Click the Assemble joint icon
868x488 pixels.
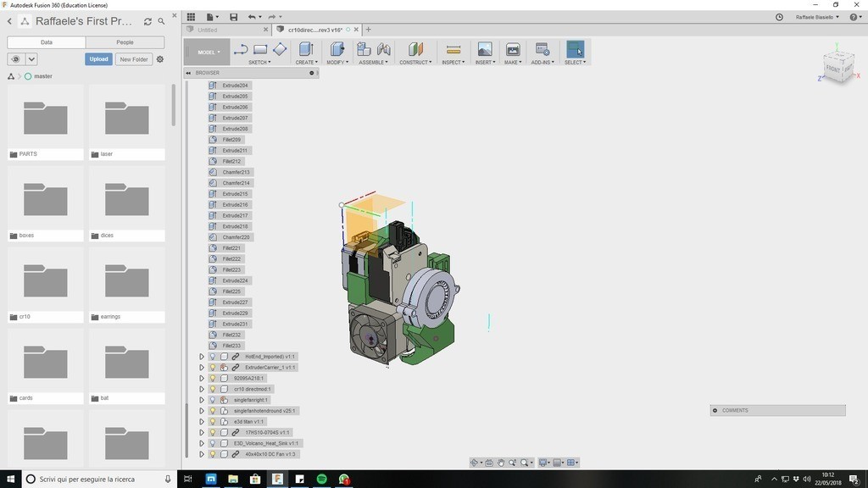pyautogui.click(x=383, y=49)
